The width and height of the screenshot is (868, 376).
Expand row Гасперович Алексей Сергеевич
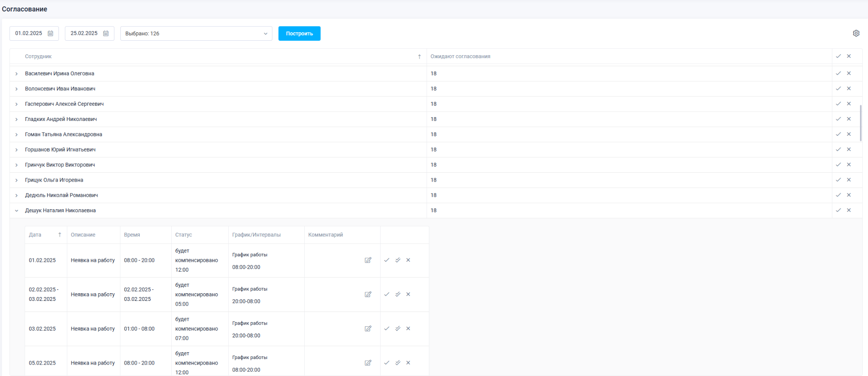point(17,104)
